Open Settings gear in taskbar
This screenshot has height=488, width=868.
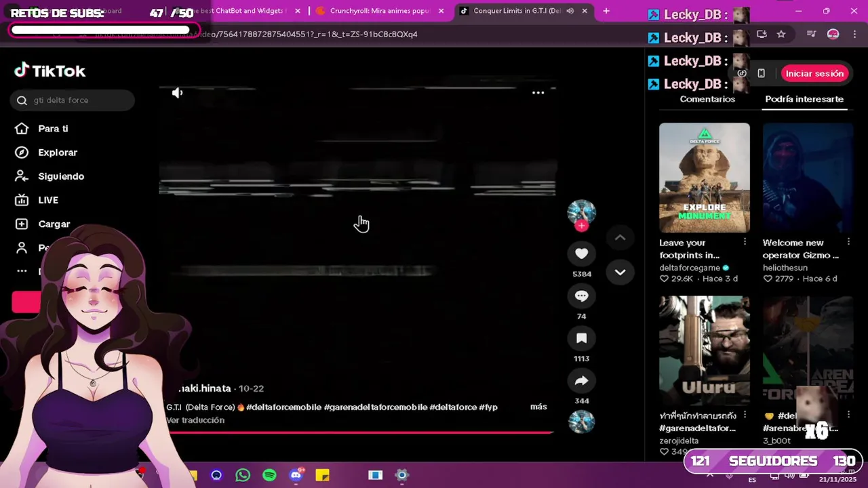pos(402,475)
